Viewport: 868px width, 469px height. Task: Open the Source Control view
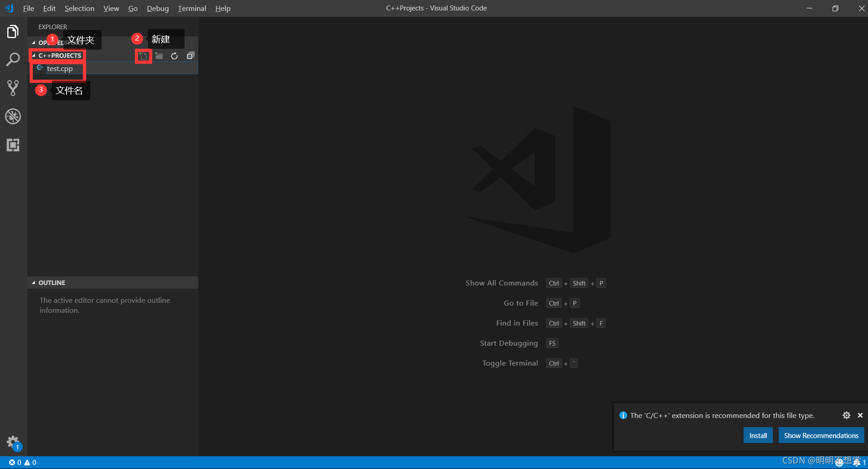pyautogui.click(x=13, y=88)
